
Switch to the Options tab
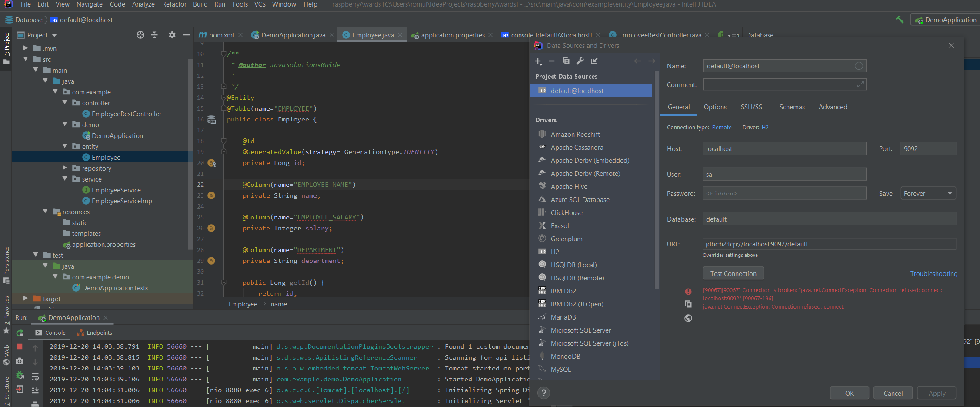[x=715, y=107]
